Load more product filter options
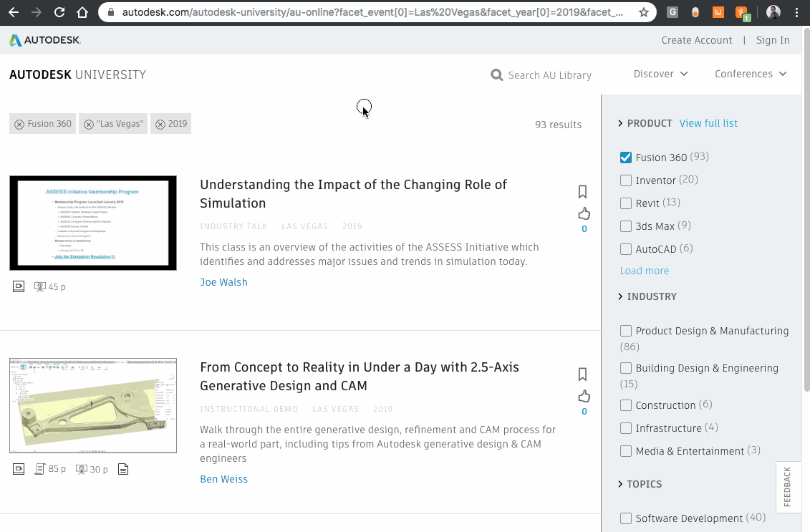 [644, 271]
